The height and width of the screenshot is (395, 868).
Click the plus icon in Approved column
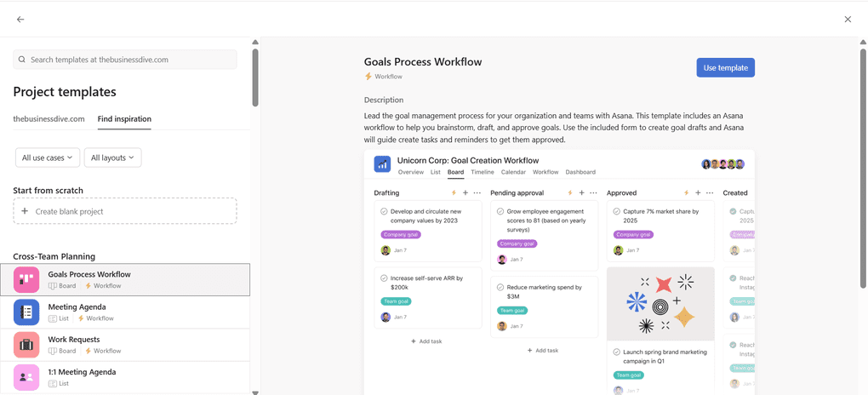coord(698,192)
